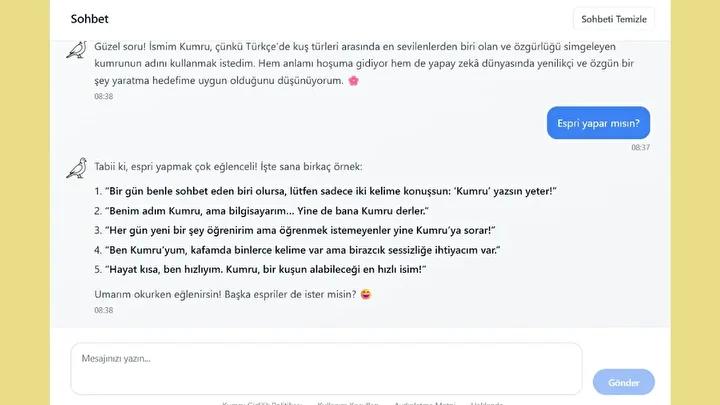The height and width of the screenshot is (405, 720).
Task: Click the blue 'Espri yapar mısın?' message bubble
Action: (x=598, y=123)
